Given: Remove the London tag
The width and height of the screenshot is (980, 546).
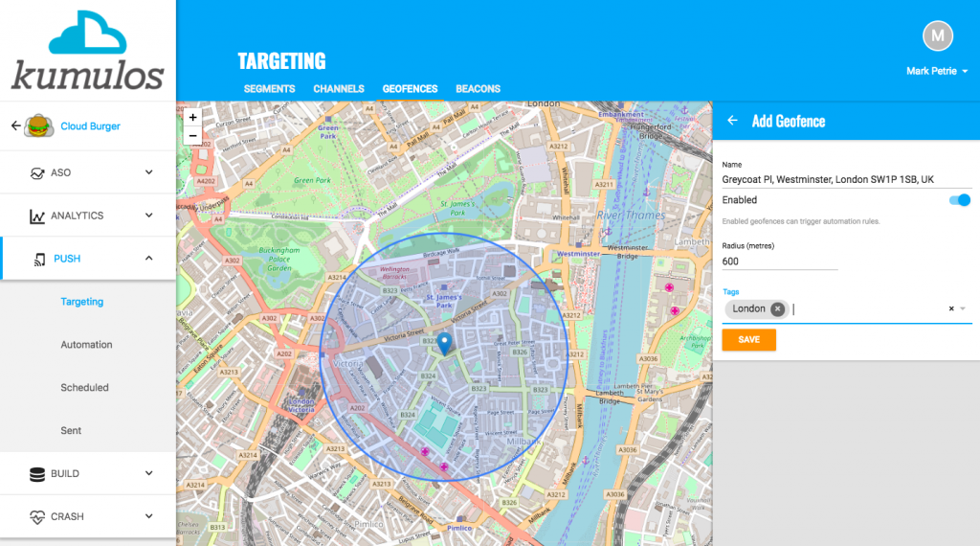Looking at the screenshot, I should 777,309.
